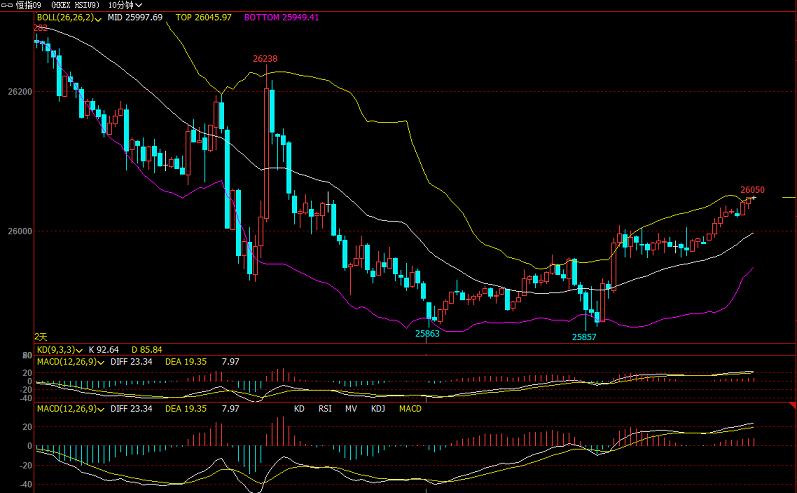Screen dimensions: 797x493
Task: Click the 2天 date label on chart
Action: pyautogui.click(x=41, y=337)
